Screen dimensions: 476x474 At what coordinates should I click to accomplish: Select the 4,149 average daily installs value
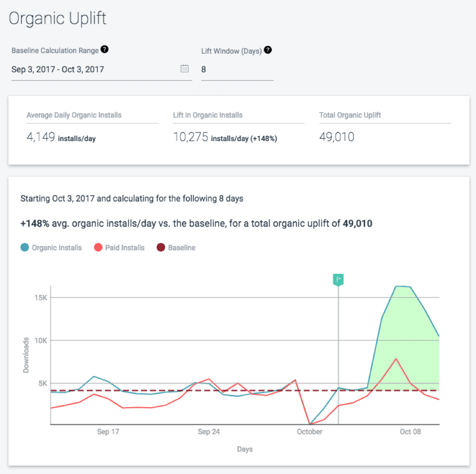[x=41, y=138]
